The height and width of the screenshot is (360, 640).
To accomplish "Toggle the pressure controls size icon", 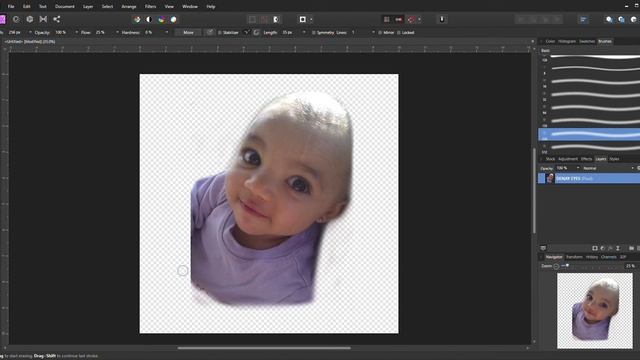I will 210,32.
